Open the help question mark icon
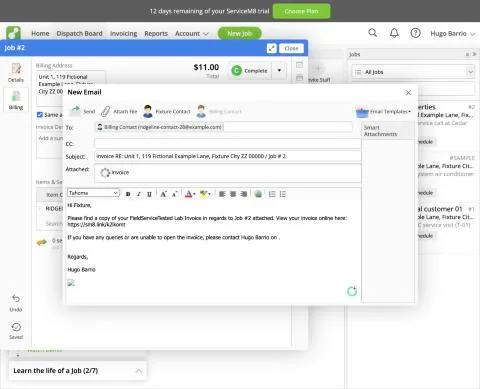480x389 pixels. [x=415, y=33]
